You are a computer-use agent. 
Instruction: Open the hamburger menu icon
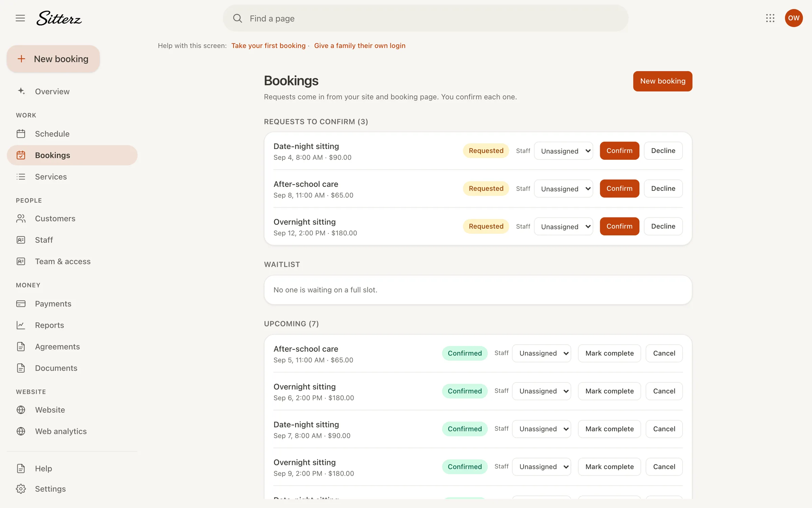pos(20,18)
